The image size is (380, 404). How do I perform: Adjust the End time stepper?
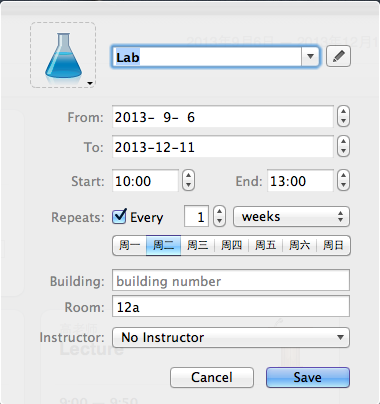click(343, 180)
